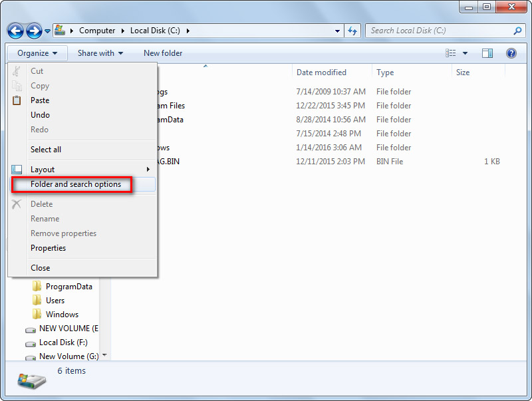The image size is (532, 401).
Task: Click the New folder button
Action: 163,53
